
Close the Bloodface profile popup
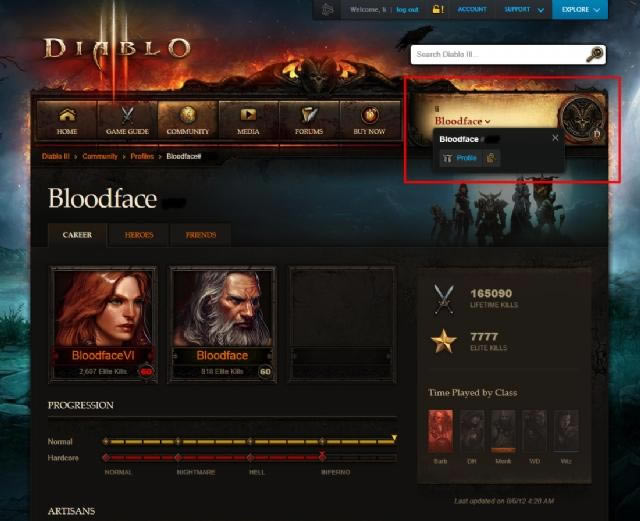pyautogui.click(x=555, y=138)
